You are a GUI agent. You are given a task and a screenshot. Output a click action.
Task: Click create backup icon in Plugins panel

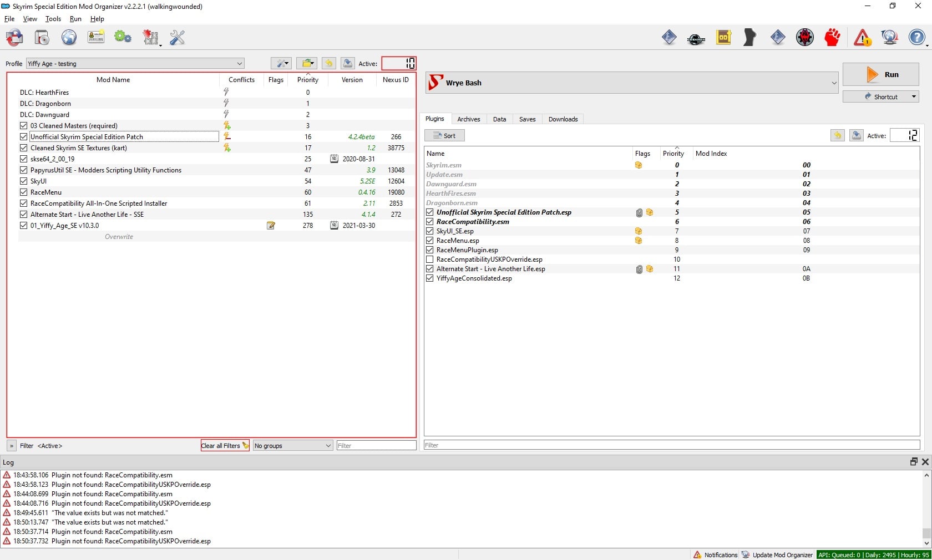pos(857,135)
